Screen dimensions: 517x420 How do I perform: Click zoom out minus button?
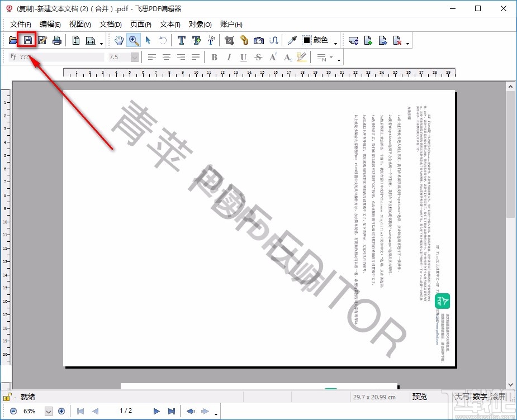[x=13, y=411]
